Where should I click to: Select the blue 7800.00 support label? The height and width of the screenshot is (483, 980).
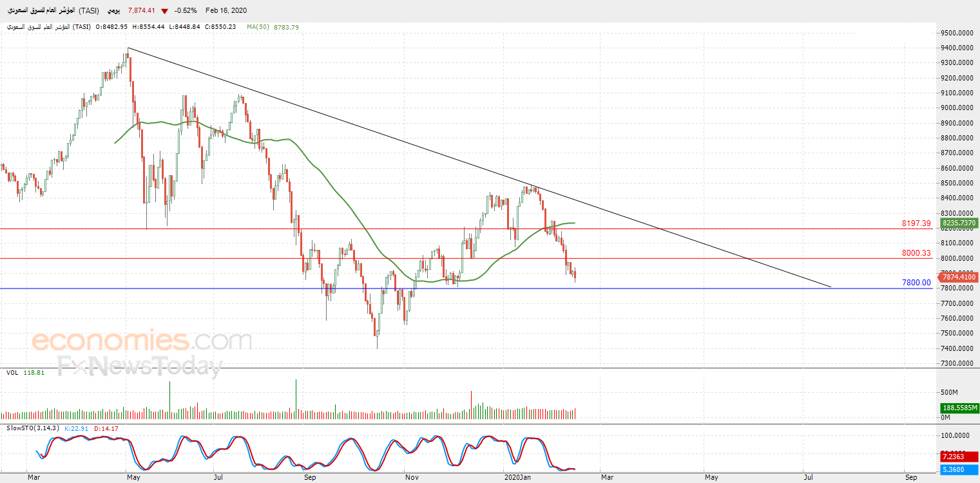916,283
